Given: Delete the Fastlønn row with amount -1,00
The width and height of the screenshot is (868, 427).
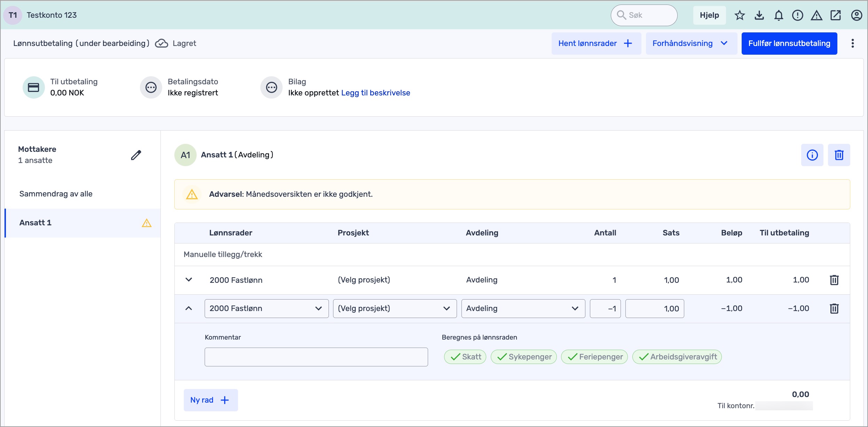Looking at the screenshot, I should point(834,309).
